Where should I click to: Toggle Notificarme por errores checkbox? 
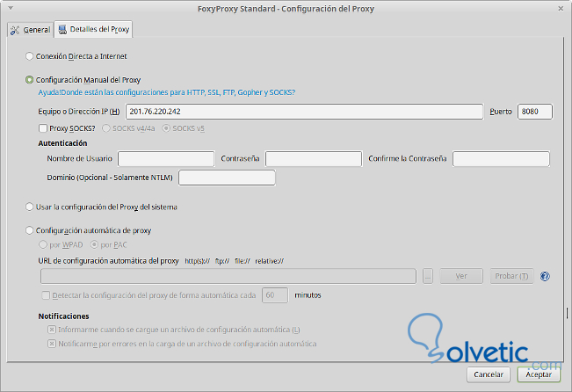52,344
